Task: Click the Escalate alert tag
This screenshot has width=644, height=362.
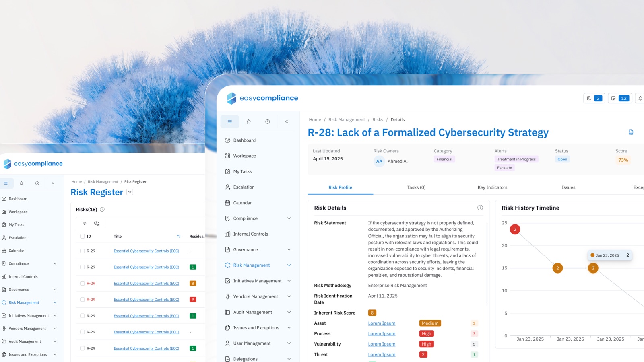Action: click(x=504, y=168)
